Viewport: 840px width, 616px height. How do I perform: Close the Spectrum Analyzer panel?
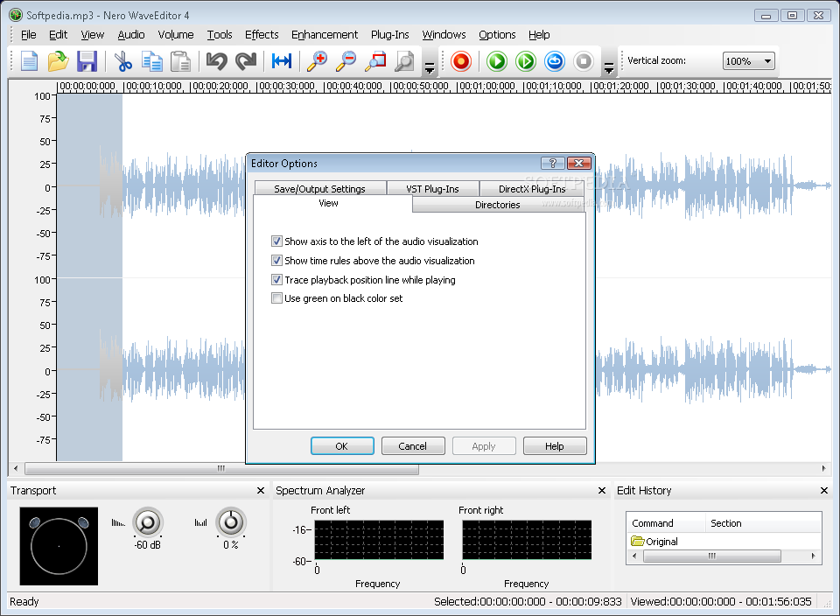click(602, 490)
